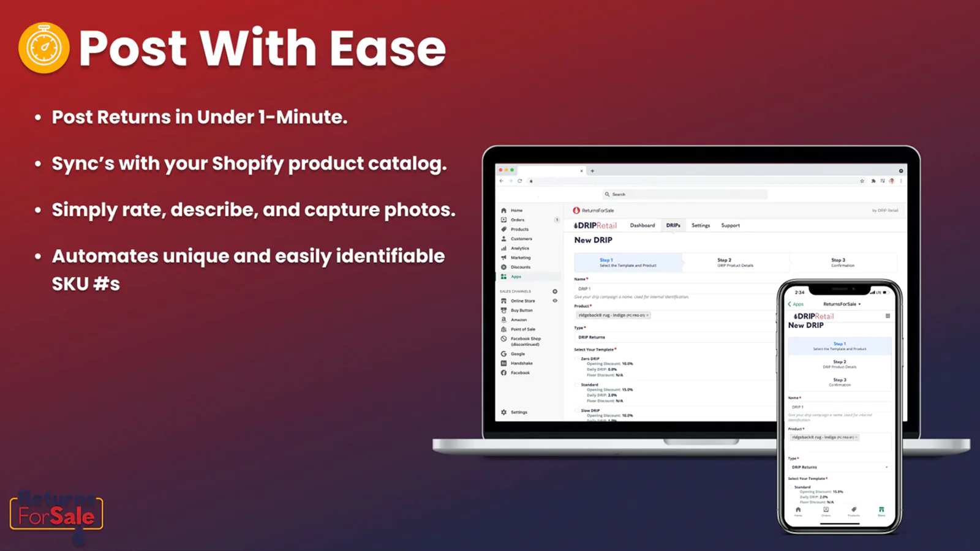Go back to Apps on the phone
Image resolution: width=980 pixels, height=551 pixels.
point(796,304)
